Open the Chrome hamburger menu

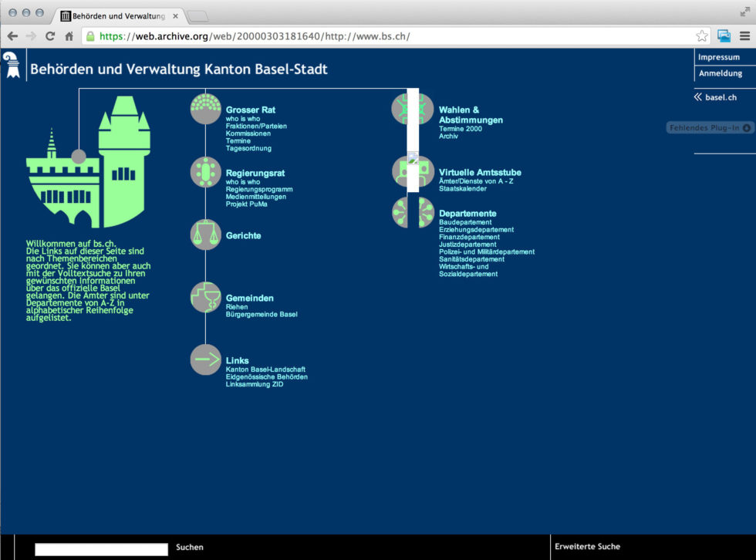[x=745, y=36]
